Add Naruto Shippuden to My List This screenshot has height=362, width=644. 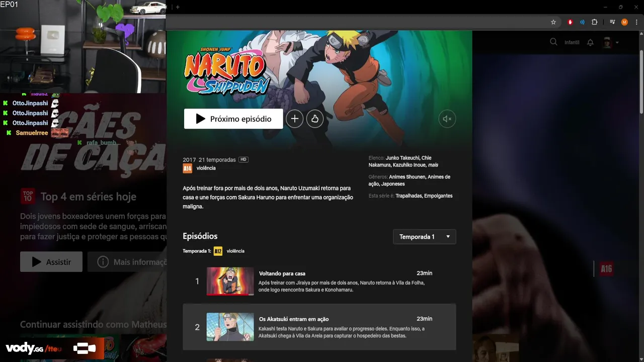click(295, 119)
